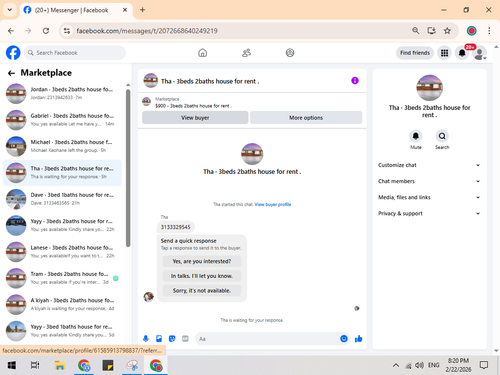Open the Friends icon in the top navigation
The image size is (500, 375).
point(246,53)
